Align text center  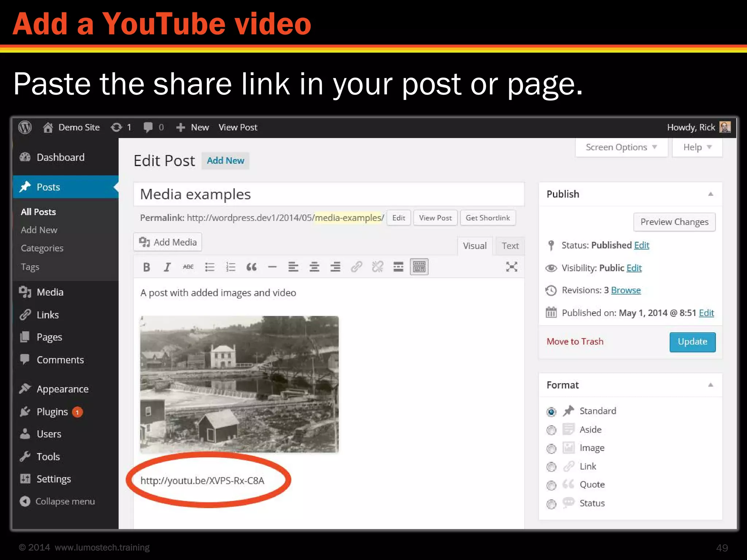tap(314, 267)
